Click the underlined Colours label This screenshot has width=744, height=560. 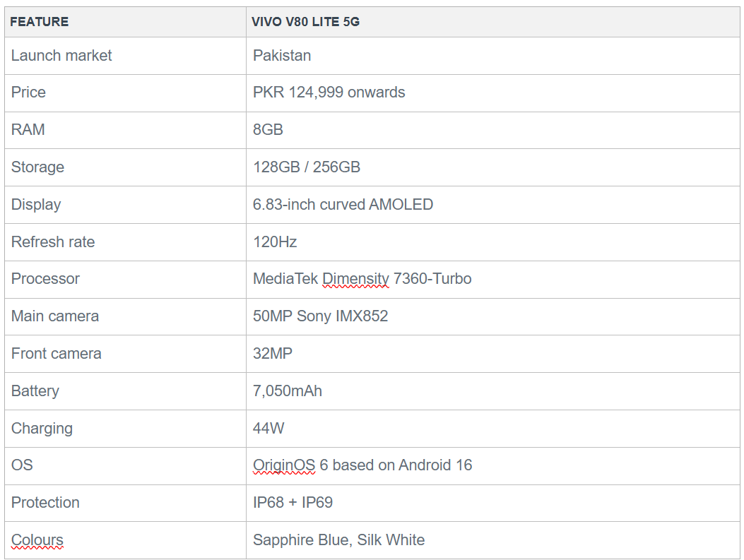click(x=37, y=540)
